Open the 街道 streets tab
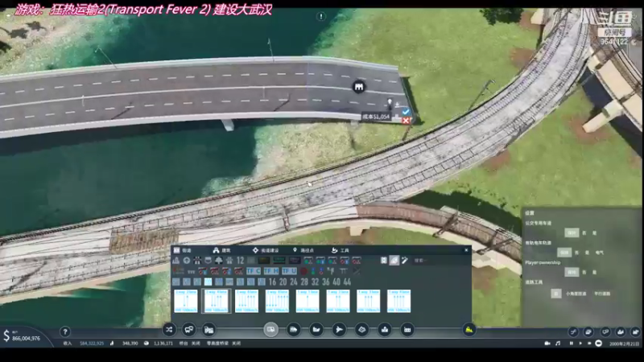644x362 pixels. pyautogui.click(x=183, y=250)
